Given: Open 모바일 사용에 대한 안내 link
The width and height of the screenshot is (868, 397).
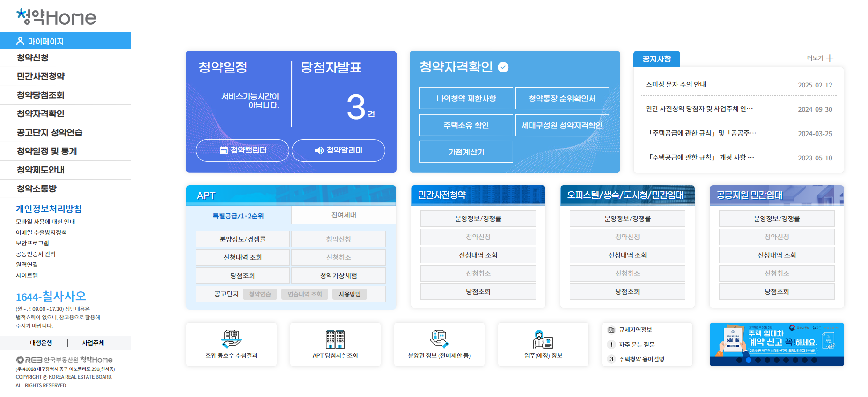Looking at the screenshot, I should coord(45,222).
